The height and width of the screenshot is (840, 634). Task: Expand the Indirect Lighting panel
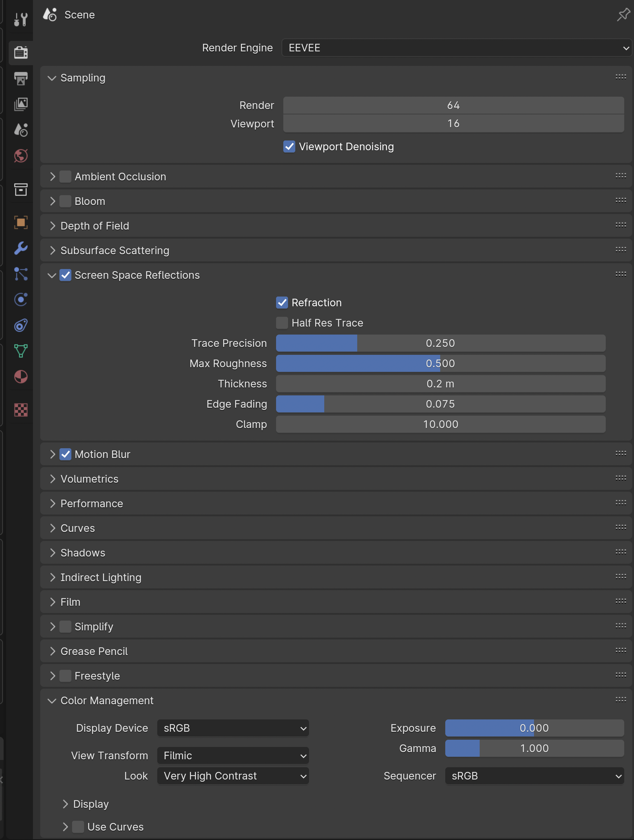52,577
